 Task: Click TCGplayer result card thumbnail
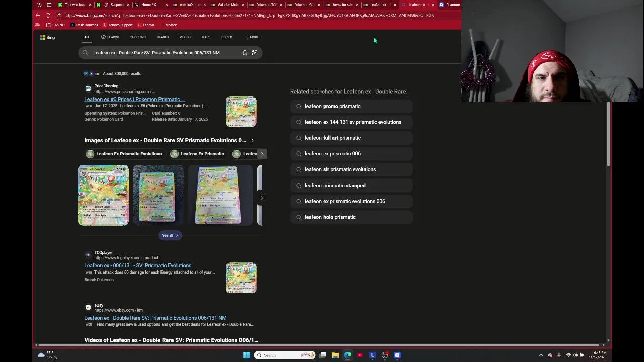(x=241, y=278)
